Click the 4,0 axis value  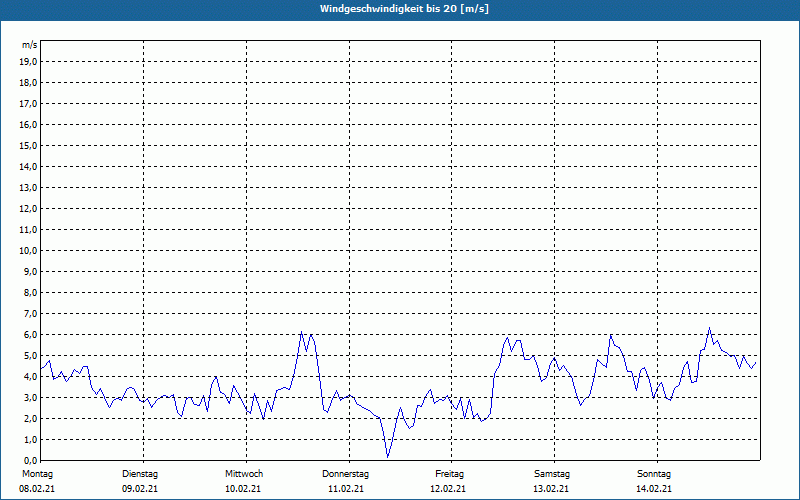click(x=30, y=377)
